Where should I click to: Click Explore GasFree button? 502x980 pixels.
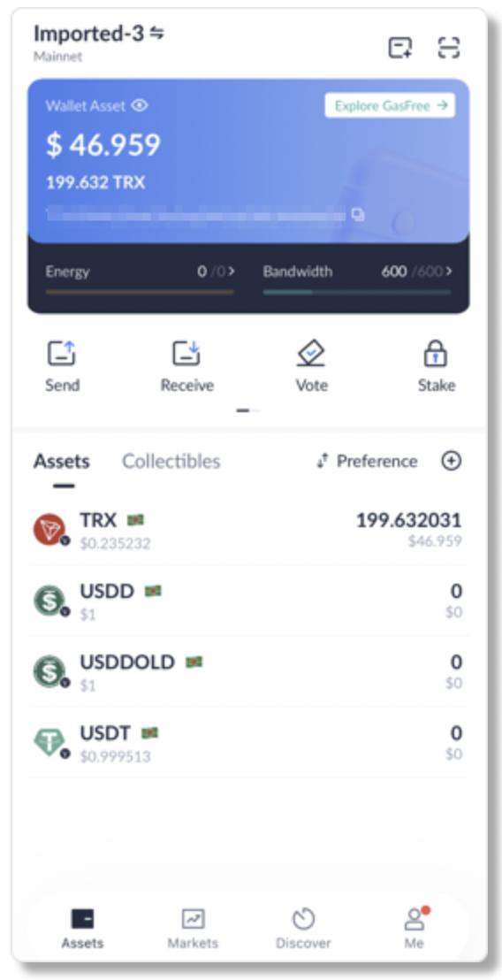click(x=390, y=105)
